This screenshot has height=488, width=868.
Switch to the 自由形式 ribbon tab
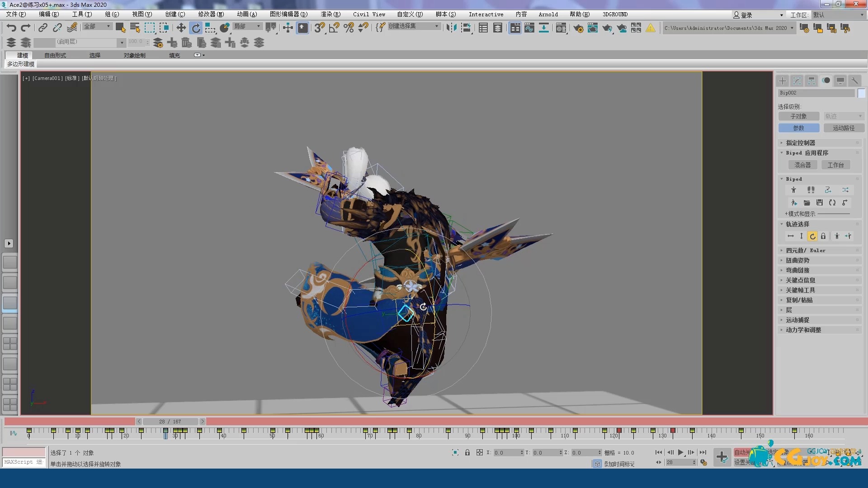point(55,56)
